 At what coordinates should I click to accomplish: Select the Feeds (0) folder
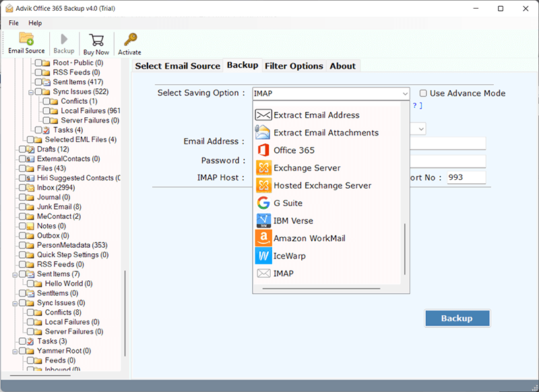tap(60, 360)
